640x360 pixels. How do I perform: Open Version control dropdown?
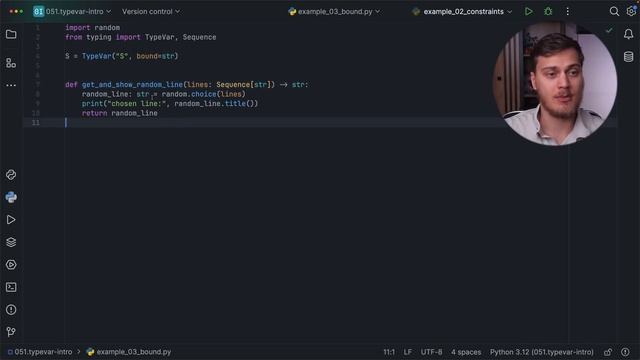[x=151, y=11]
